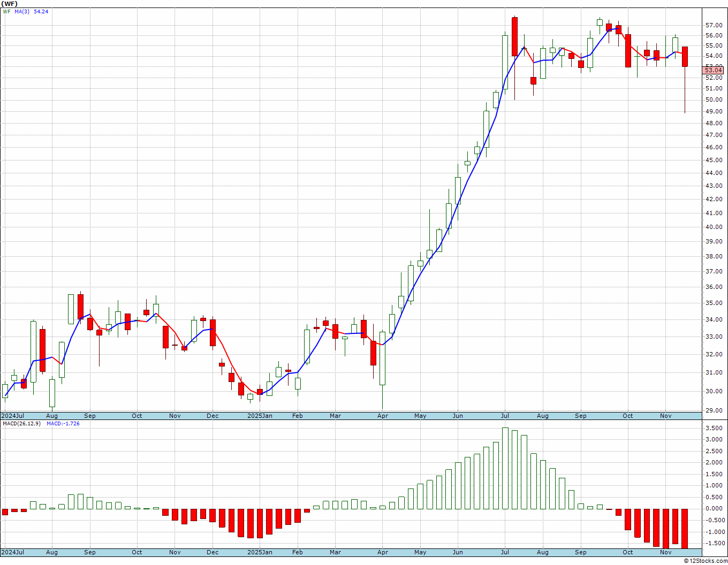Click the 0.500 MACD axis label
This screenshot has width=728, height=565.
(714, 497)
